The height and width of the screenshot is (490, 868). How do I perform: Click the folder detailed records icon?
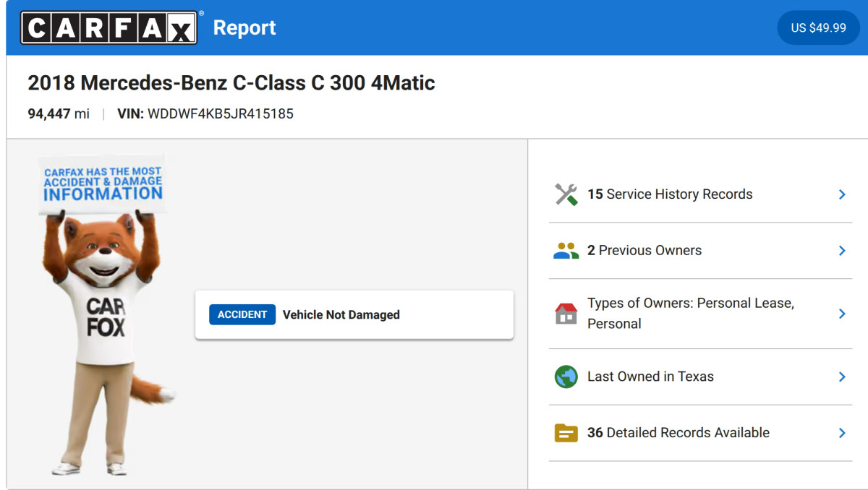[566, 433]
